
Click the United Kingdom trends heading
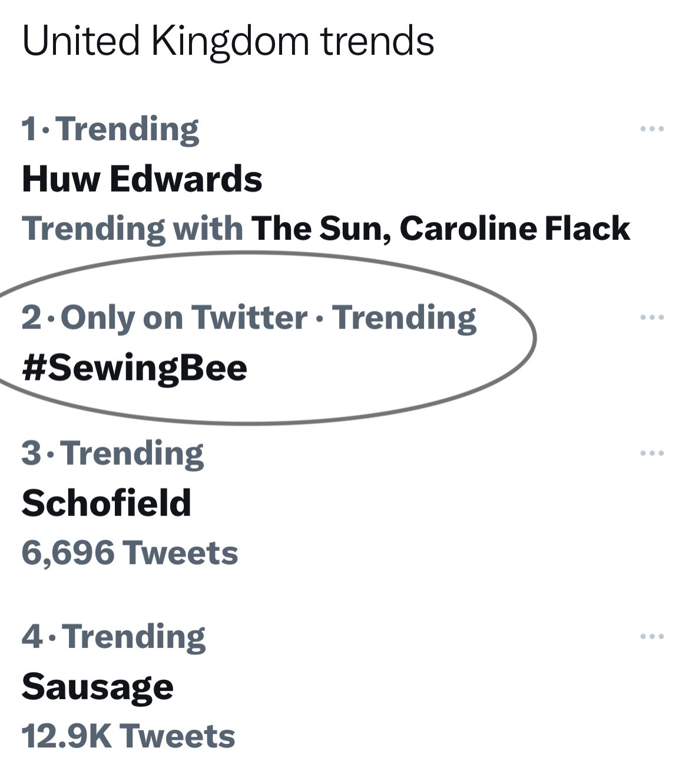pos(228,41)
